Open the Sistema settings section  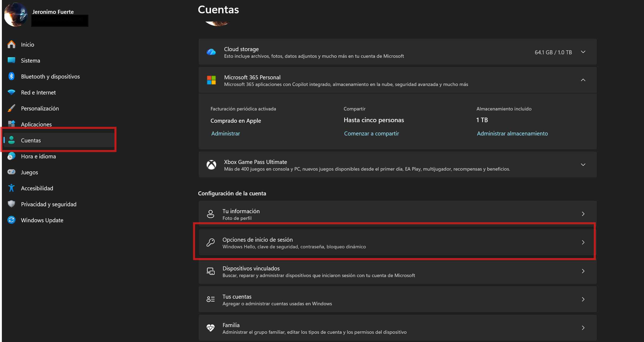[x=59, y=60]
